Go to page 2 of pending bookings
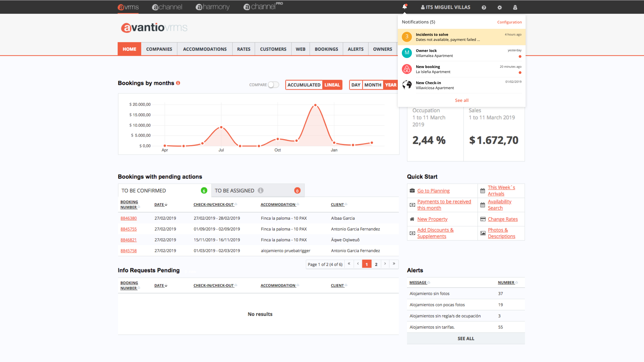The width and height of the screenshot is (644, 362). click(376, 264)
